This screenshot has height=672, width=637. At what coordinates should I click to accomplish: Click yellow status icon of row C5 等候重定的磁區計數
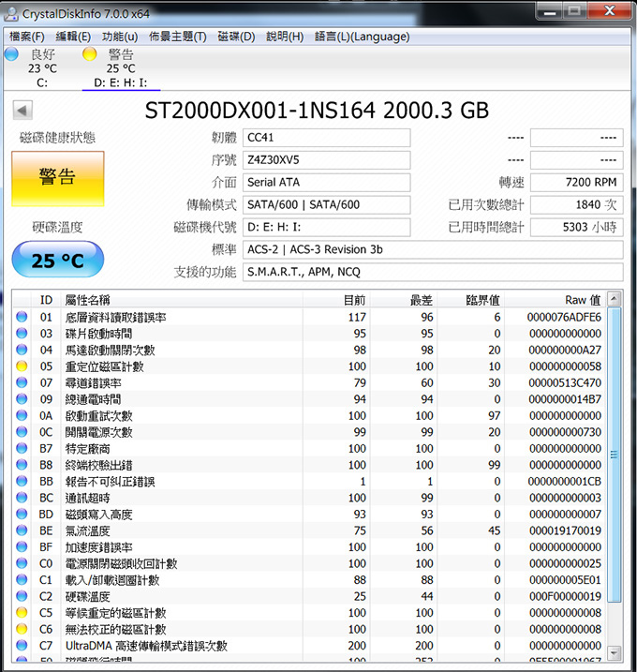point(22,612)
